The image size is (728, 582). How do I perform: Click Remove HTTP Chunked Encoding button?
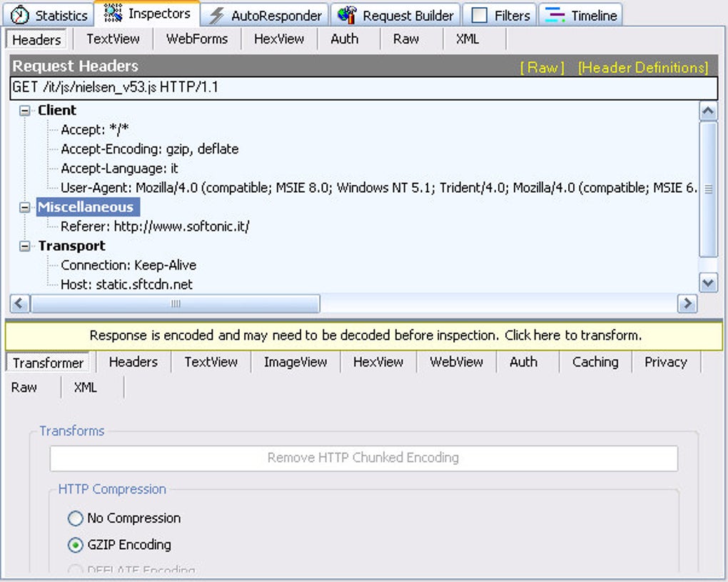[x=363, y=458]
